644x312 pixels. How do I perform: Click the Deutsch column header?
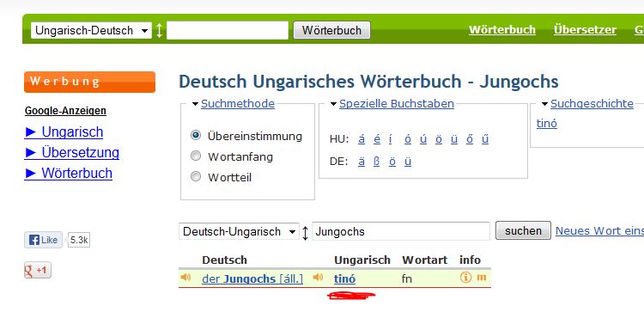click(x=225, y=260)
